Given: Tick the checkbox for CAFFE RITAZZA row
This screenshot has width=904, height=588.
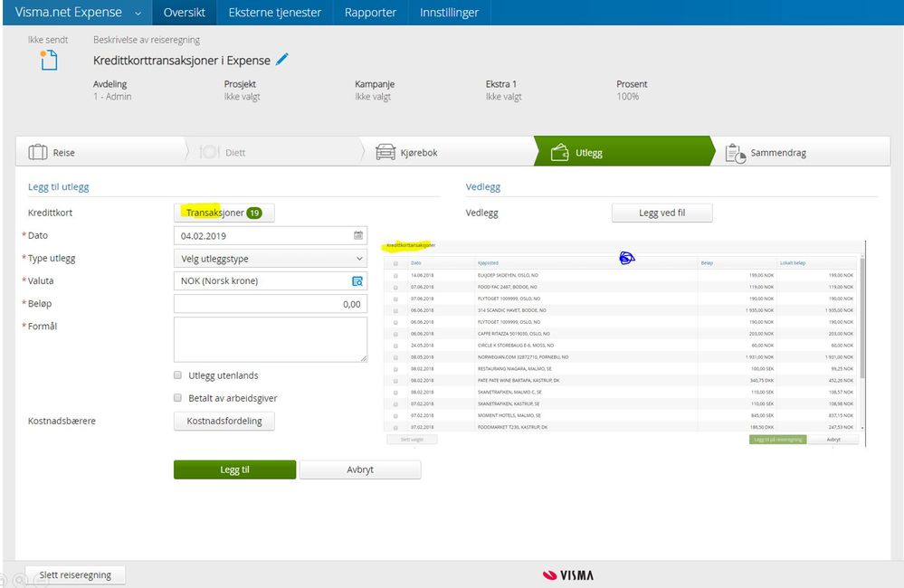Looking at the screenshot, I should click(x=395, y=334).
